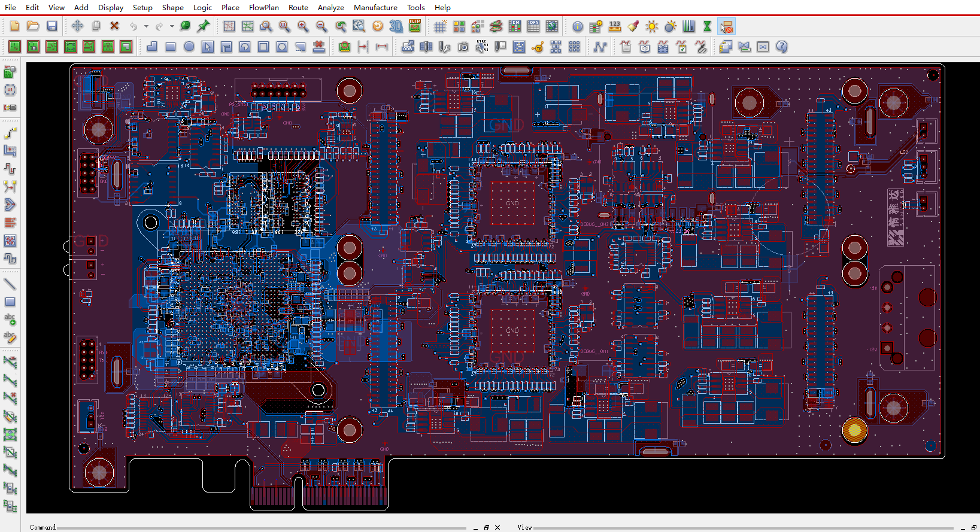Open the Route menu
This screenshot has width=980, height=532.
298,7
